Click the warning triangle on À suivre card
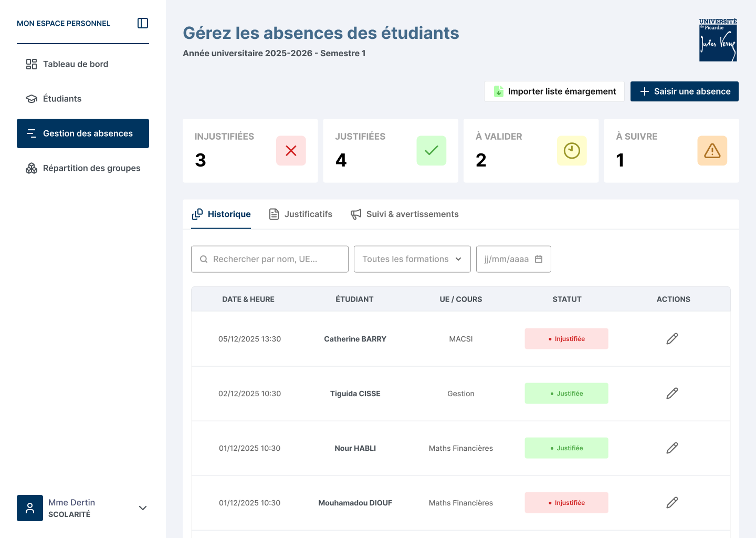756x538 pixels. click(712, 151)
